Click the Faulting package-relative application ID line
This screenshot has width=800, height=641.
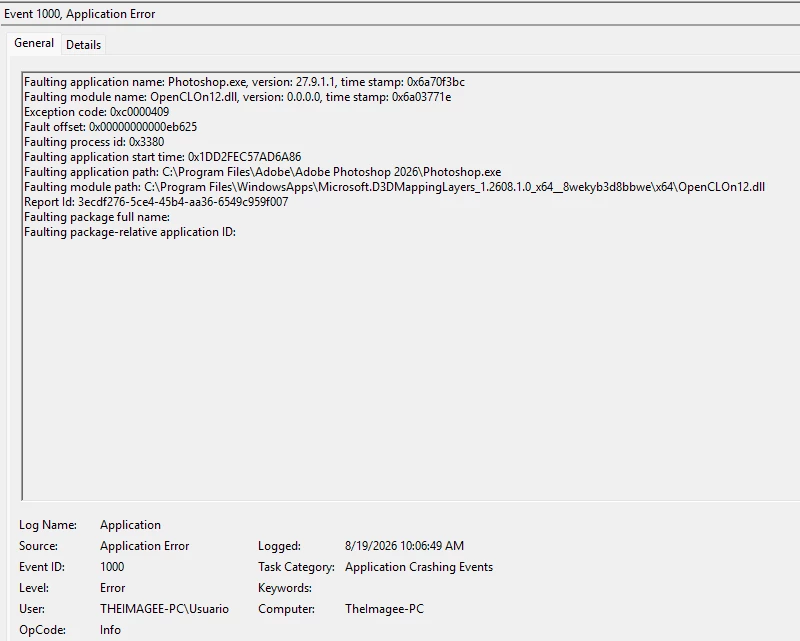[130, 232]
